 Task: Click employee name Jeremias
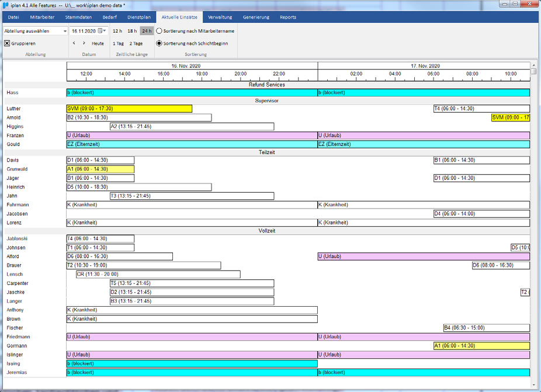point(16,373)
